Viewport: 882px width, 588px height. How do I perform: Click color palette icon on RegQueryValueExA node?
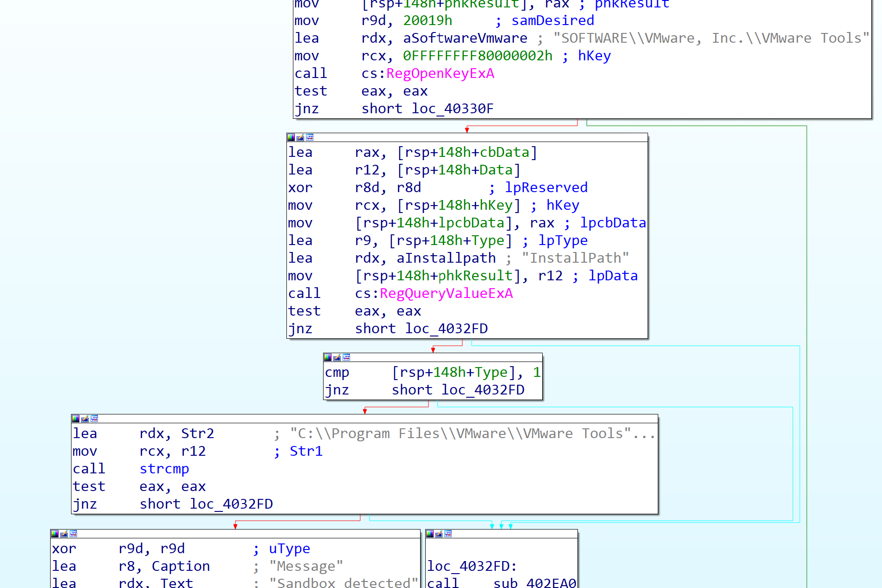291,137
